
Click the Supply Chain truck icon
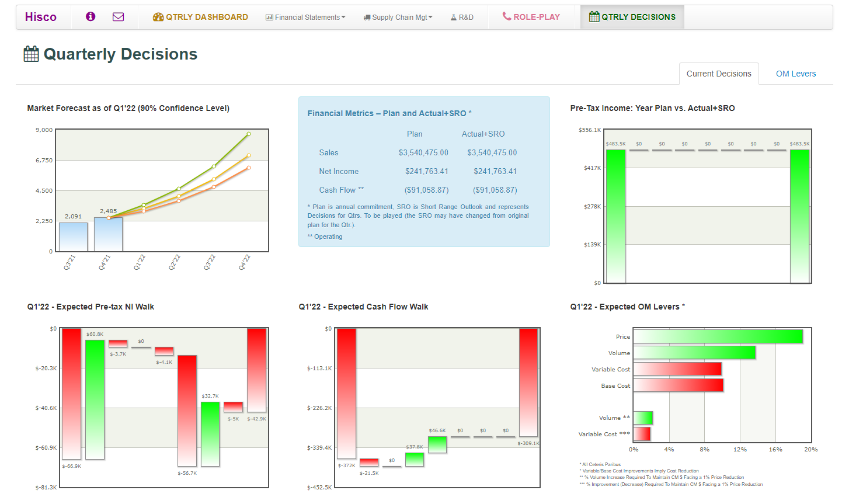pos(367,18)
